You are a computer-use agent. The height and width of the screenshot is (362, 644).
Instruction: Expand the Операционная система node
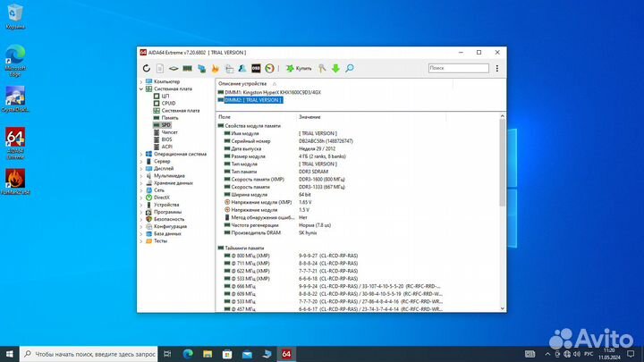pyautogui.click(x=141, y=155)
